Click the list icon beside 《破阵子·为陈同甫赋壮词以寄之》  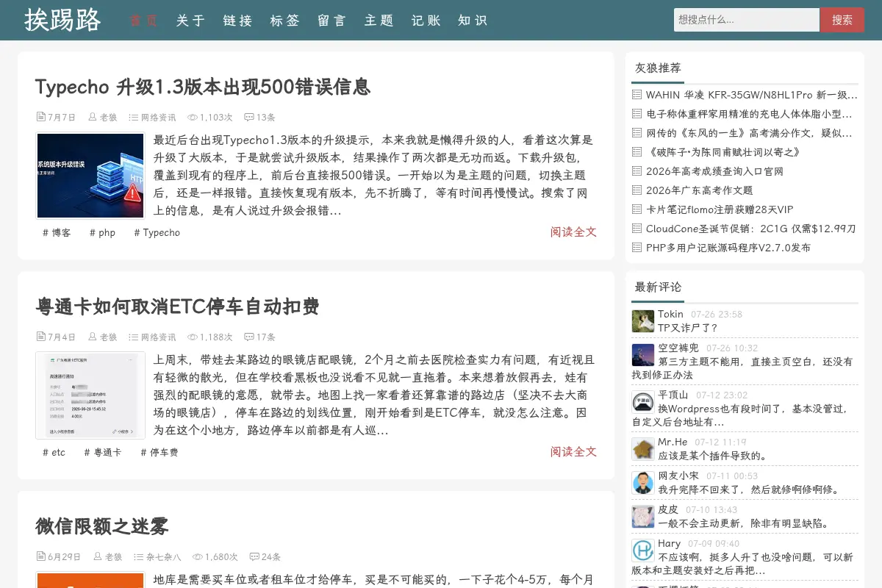tap(637, 152)
